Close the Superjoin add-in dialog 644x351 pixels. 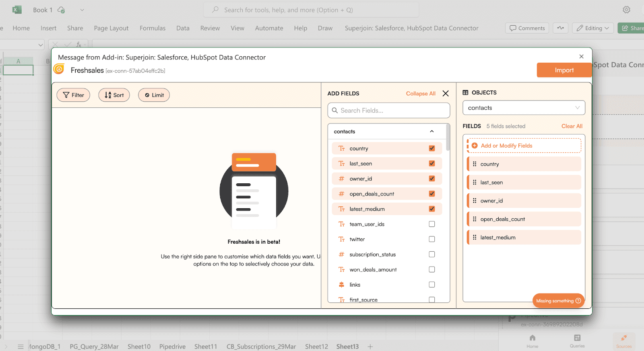click(x=581, y=56)
